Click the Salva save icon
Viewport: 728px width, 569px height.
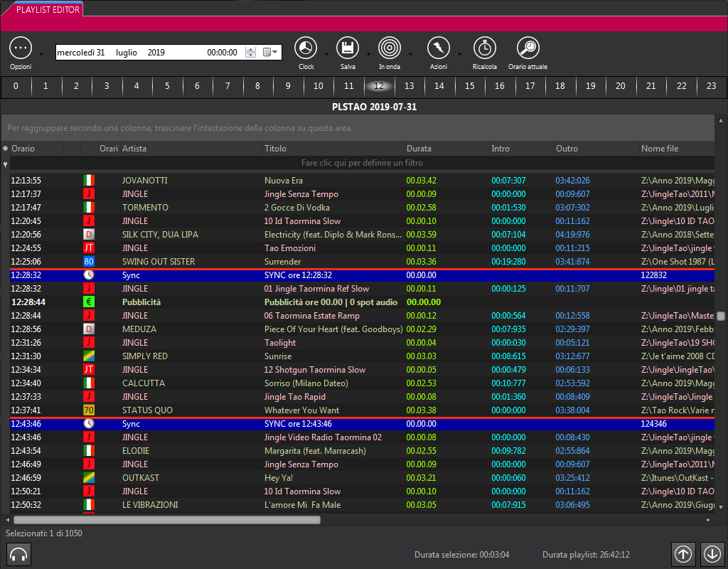[348, 48]
